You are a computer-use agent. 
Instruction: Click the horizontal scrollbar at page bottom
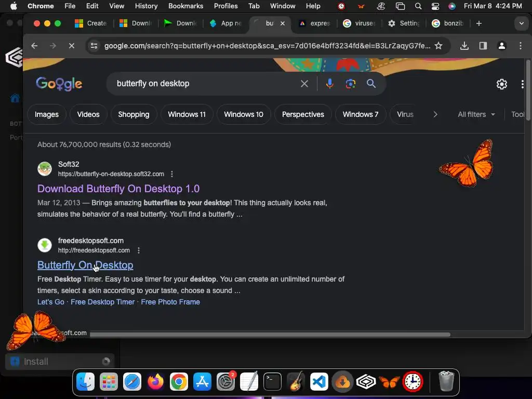coord(270,335)
